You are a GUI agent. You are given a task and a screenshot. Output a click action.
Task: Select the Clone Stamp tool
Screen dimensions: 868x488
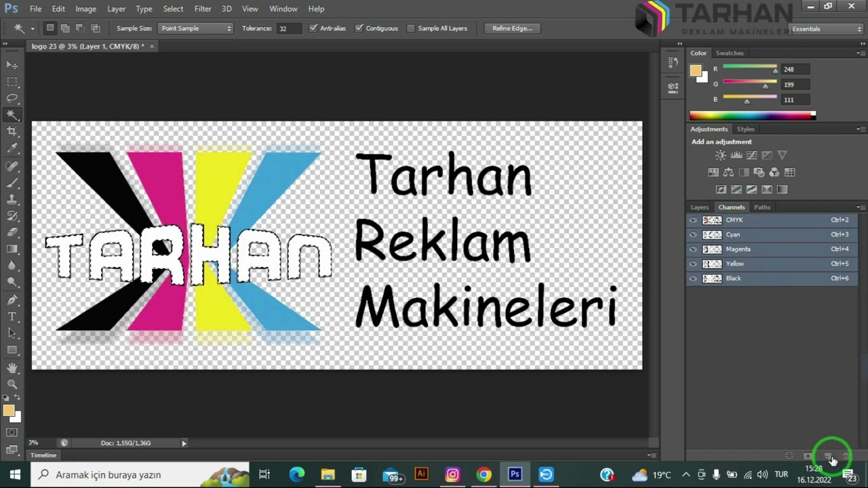[12, 200]
